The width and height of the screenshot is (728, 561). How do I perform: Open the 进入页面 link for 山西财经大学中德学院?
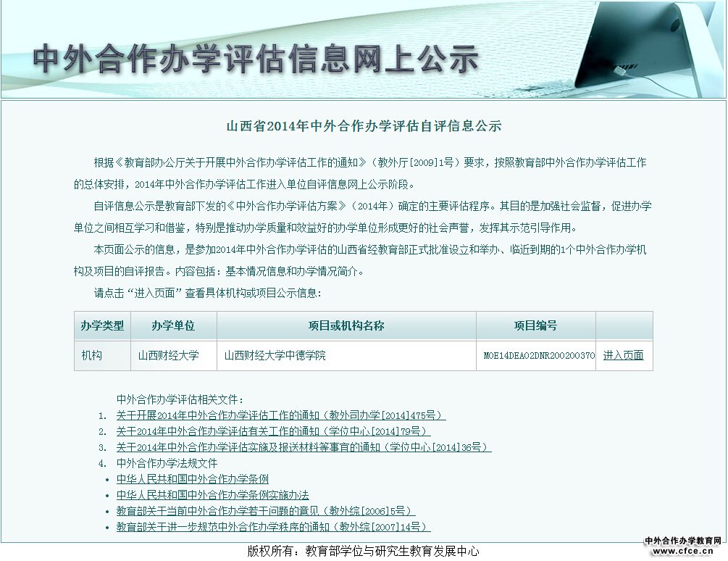(623, 355)
